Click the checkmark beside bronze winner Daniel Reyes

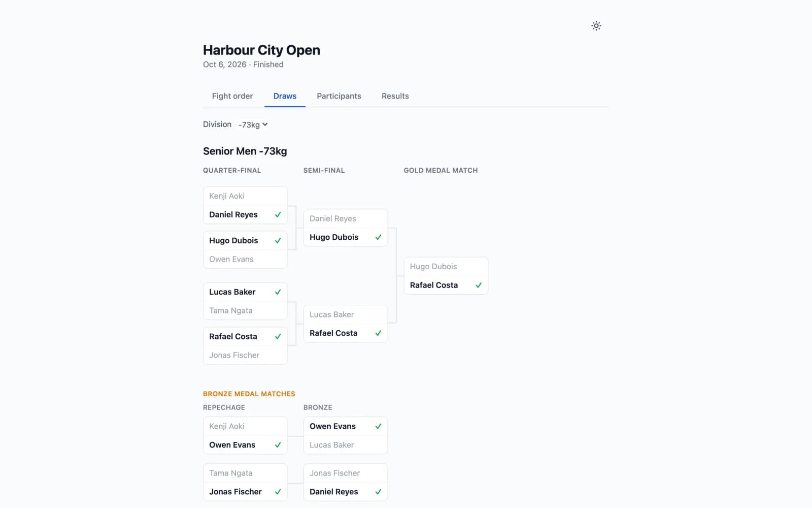[378, 492]
